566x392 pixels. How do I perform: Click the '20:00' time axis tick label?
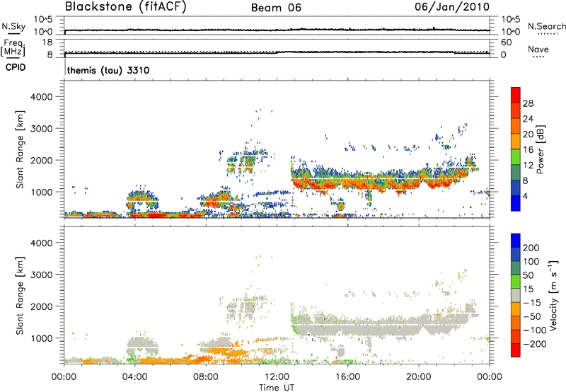point(419,377)
